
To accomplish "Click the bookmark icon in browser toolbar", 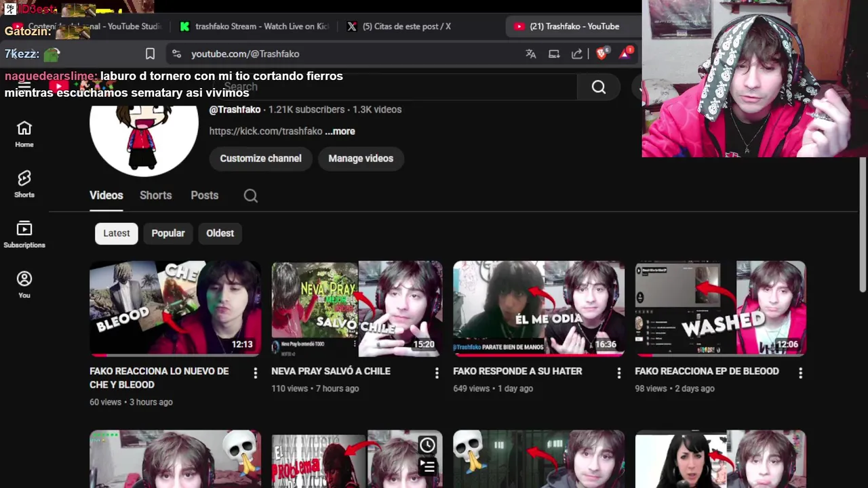I will [150, 54].
